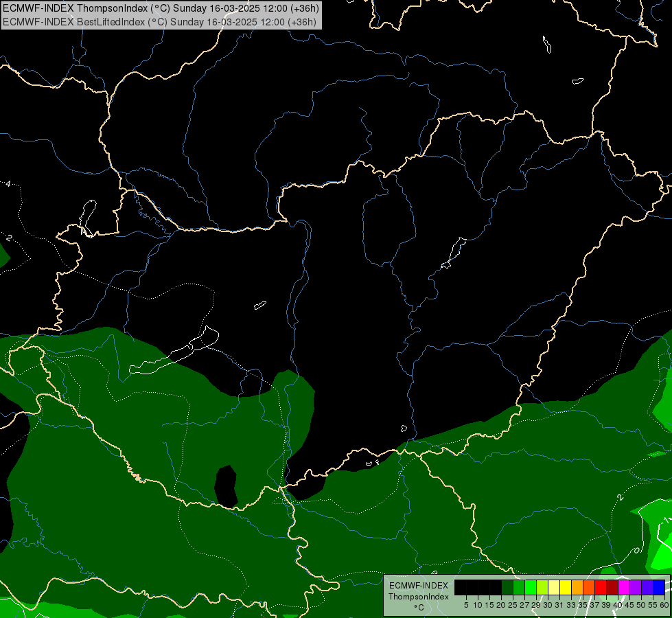Click the lime 29–30 legend swatch

(x=542, y=587)
